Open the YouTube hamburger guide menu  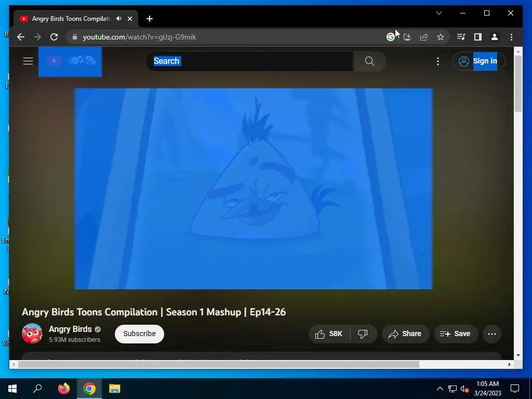pos(28,61)
